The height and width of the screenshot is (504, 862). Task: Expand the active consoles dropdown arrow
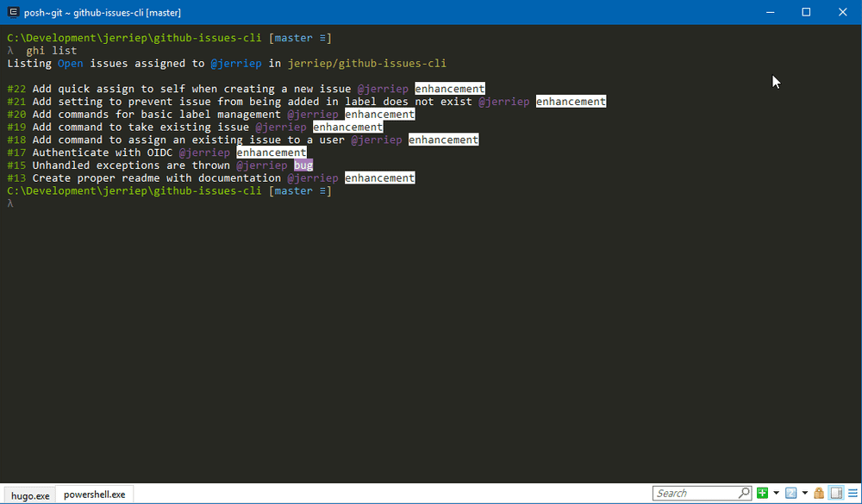(x=805, y=493)
